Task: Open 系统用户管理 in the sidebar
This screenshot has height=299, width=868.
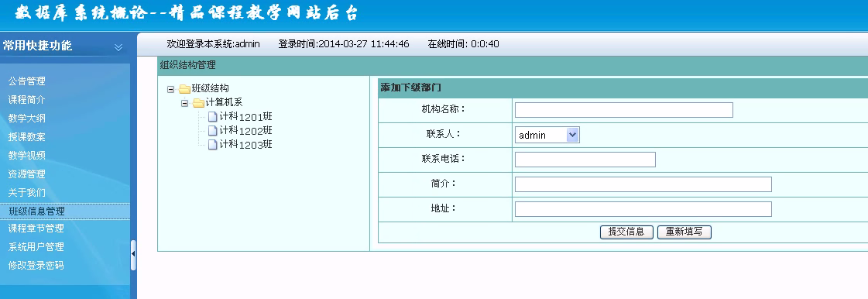Action: click(x=36, y=246)
